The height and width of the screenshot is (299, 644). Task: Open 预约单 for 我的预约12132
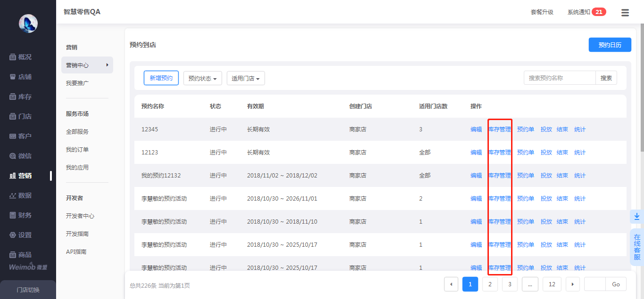pos(526,176)
